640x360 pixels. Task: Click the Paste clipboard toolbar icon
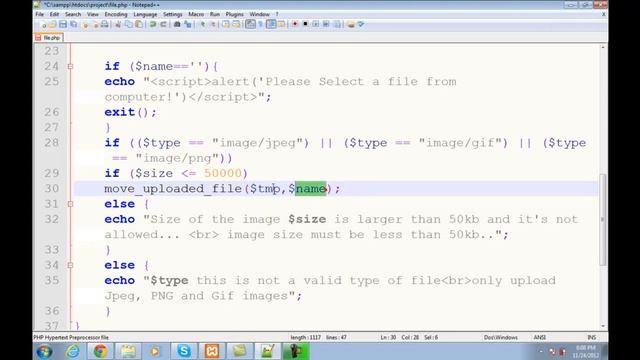click(139, 24)
